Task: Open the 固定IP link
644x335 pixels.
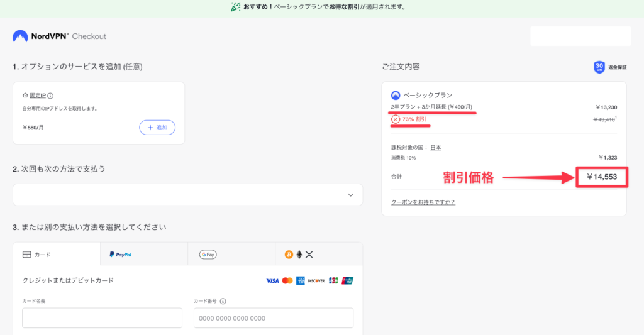Action: 38,96
